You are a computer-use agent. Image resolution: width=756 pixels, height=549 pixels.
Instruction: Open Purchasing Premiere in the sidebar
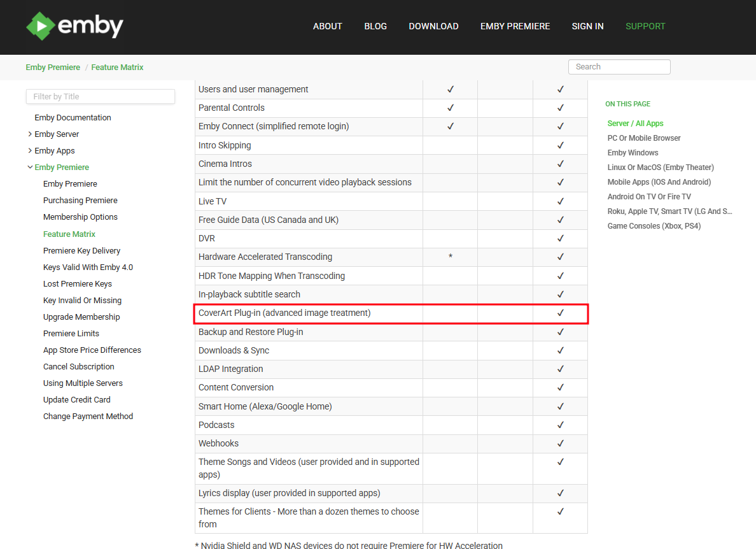tap(80, 201)
